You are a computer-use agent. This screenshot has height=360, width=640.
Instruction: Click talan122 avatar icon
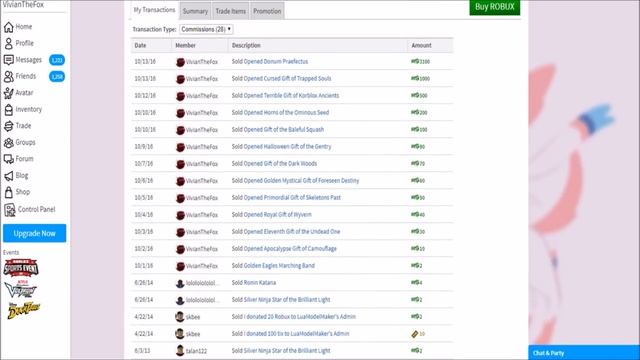tap(180, 351)
